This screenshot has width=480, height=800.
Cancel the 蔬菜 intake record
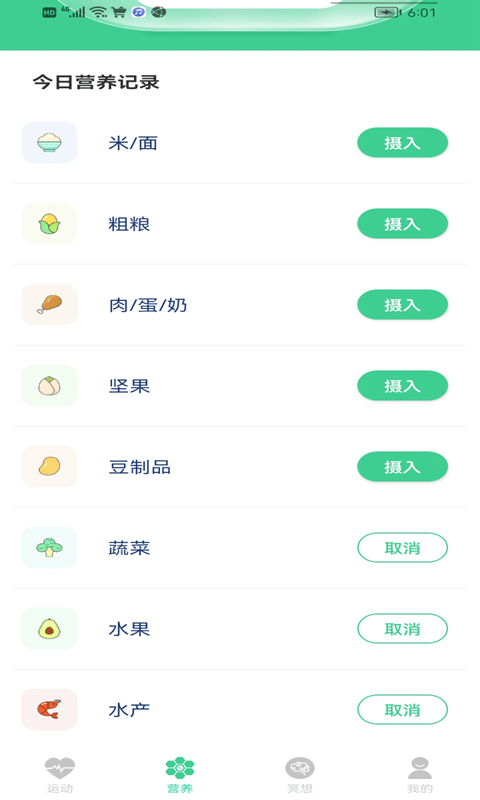402,548
